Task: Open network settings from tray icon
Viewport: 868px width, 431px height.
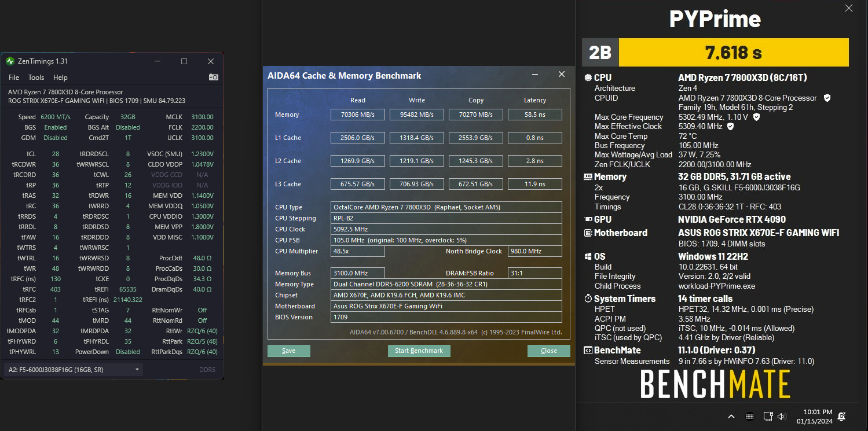Action: click(768, 417)
